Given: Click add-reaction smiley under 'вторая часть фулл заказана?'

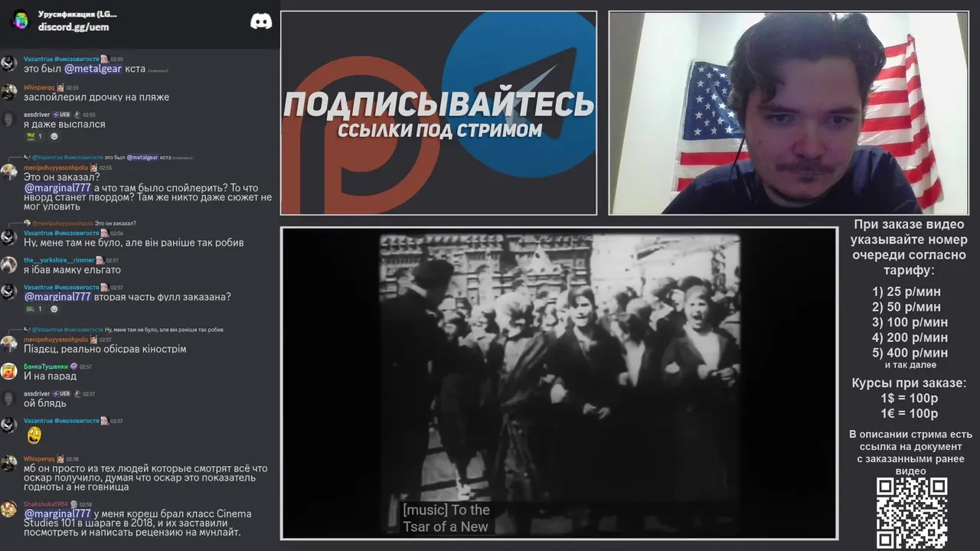Looking at the screenshot, I should pos(54,309).
